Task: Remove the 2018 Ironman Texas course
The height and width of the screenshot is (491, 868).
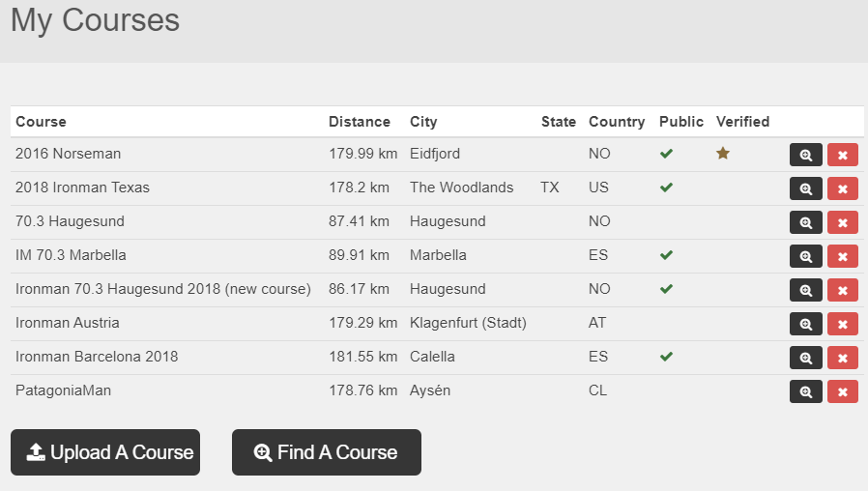Action: 842,188
